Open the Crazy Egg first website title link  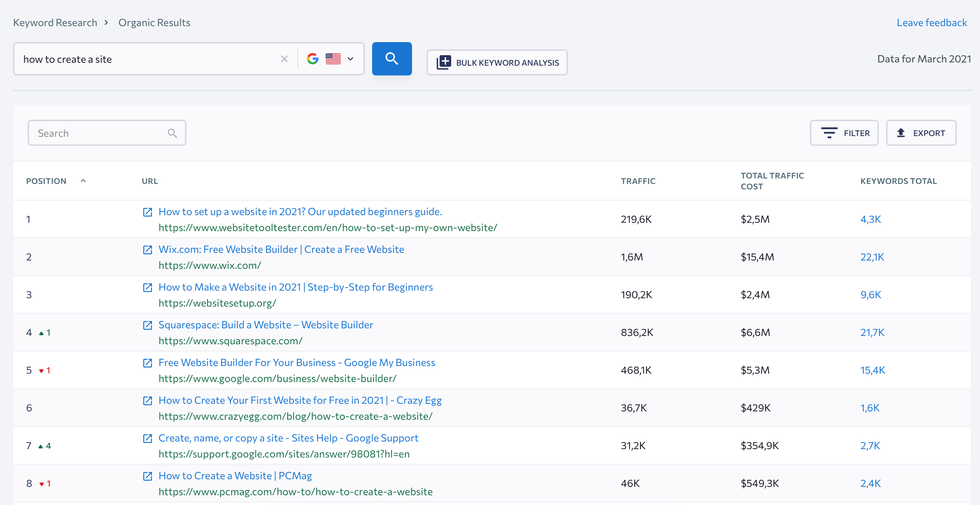[300, 400]
